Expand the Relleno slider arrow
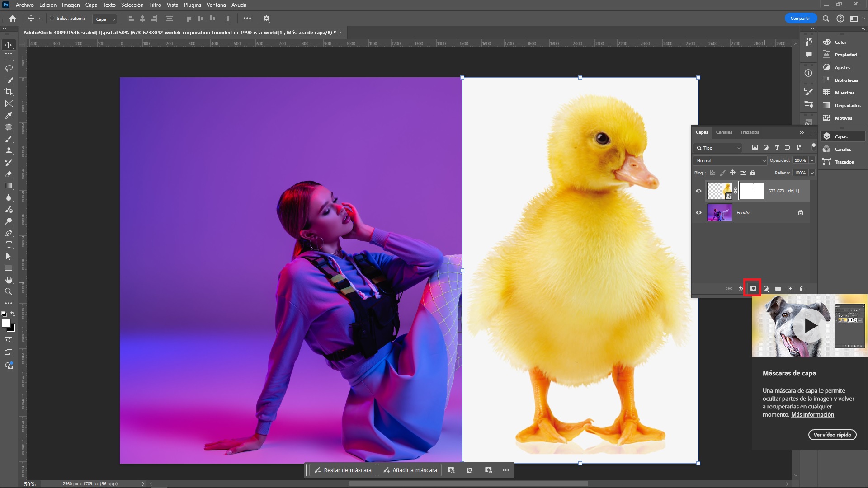This screenshot has width=868, height=488. (812, 173)
